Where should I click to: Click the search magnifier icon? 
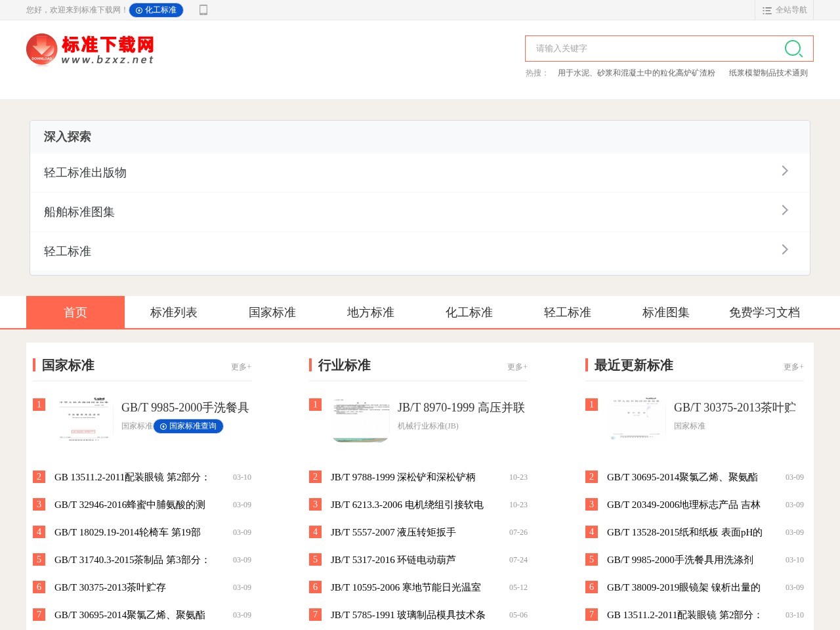[793, 49]
